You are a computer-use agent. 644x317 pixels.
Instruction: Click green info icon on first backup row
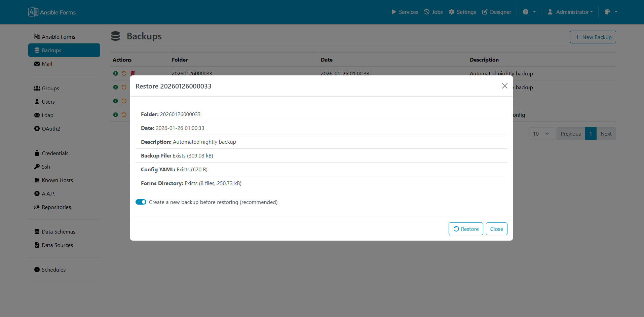coord(116,73)
